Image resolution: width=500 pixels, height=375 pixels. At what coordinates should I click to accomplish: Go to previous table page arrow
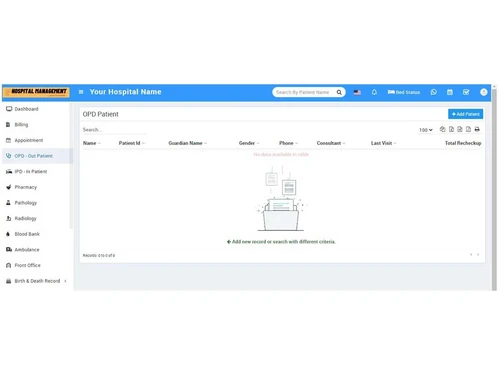pyautogui.click(x=471, y=255)
